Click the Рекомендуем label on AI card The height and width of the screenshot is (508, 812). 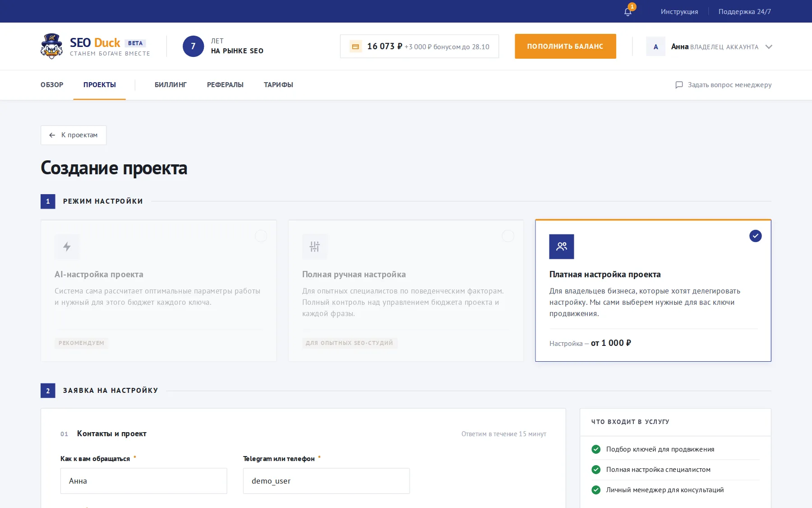point(81,343)
